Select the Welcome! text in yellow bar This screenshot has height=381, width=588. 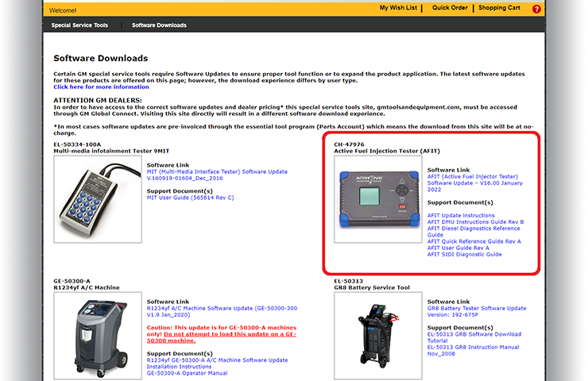(63, 10)
